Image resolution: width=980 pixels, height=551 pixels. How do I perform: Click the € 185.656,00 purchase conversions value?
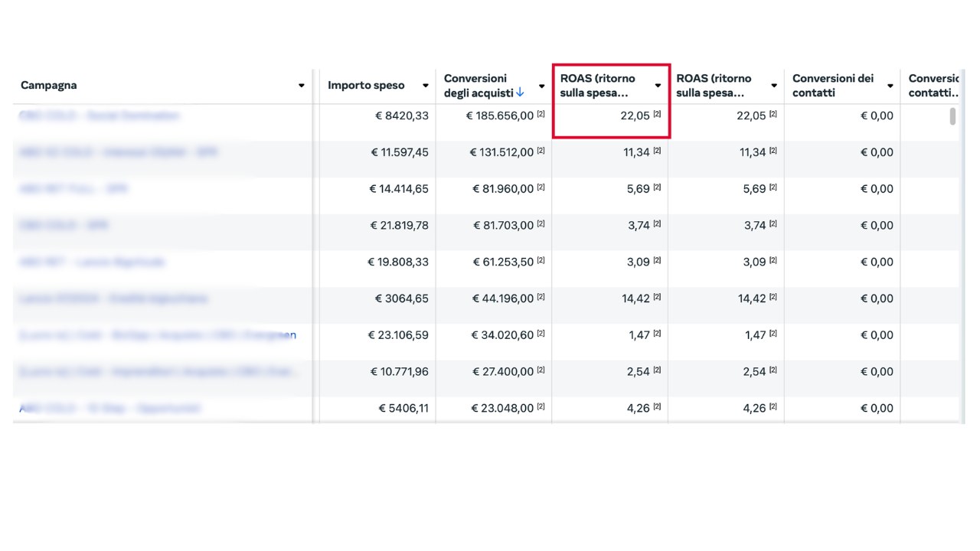[499, 116]
